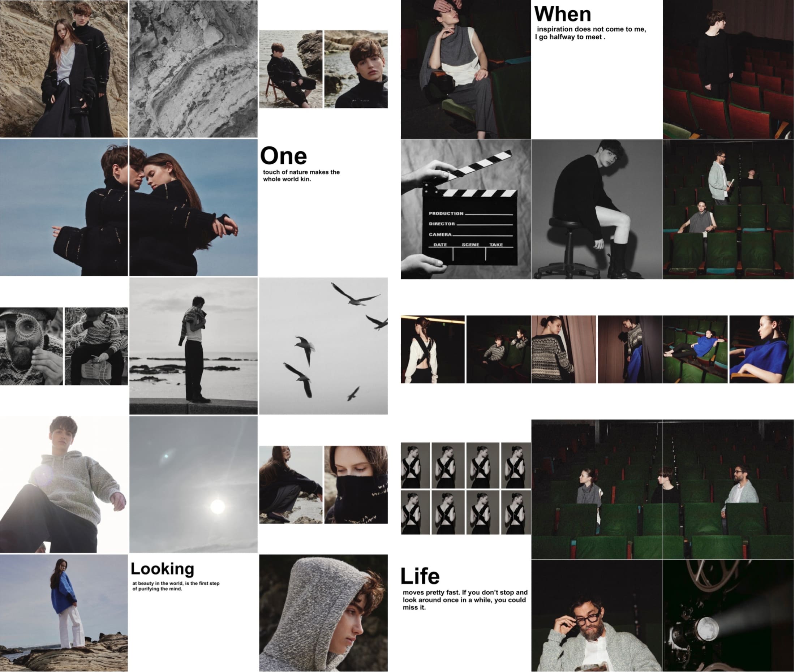
Task: Open the woman covering face with knit collar
Action: [x=356, y=485]
